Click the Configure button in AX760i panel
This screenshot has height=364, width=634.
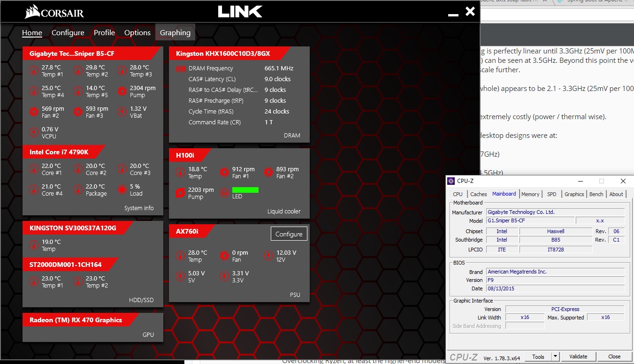[x=289, y=234]
